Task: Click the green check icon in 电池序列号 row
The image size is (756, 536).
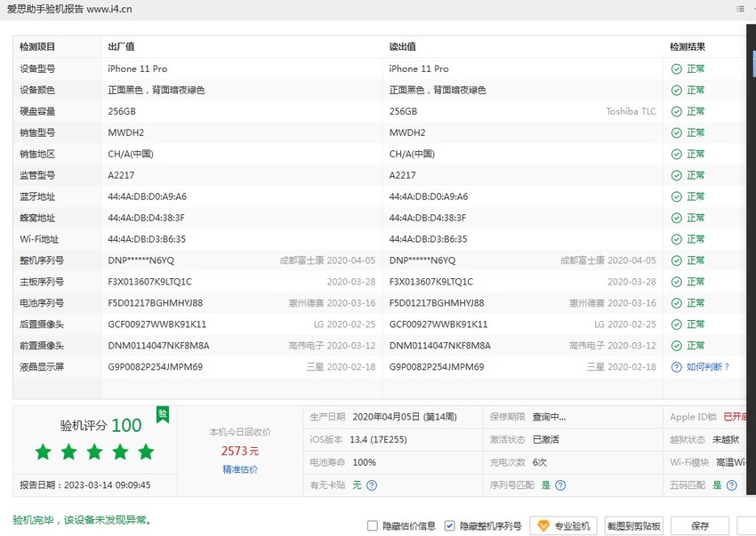Action: click(x=677, y=303)
